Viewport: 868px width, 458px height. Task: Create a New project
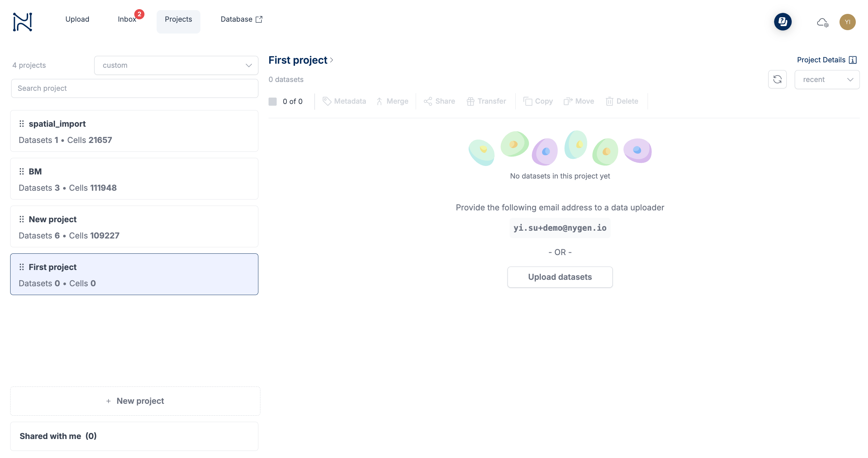pos(135,401)
